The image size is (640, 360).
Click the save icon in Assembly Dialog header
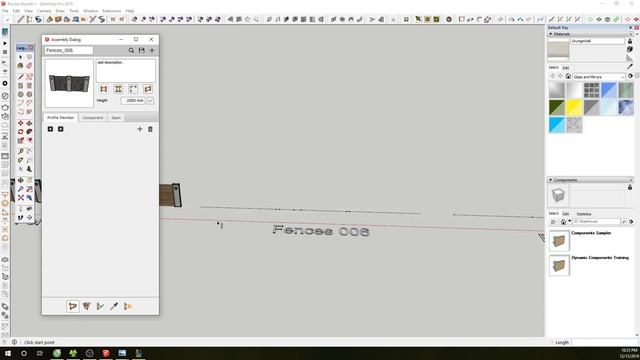pos(142,50)
